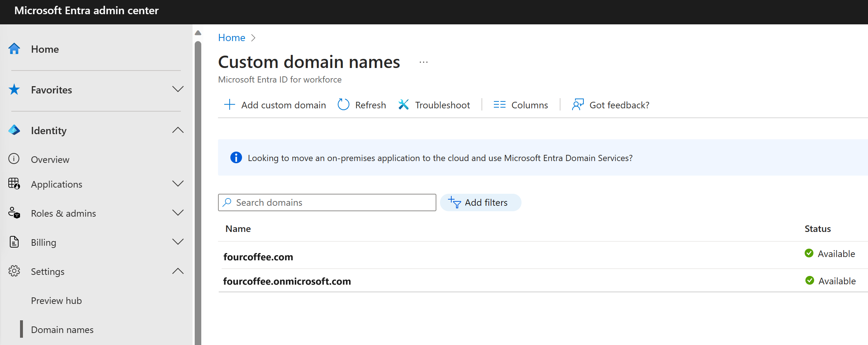Click the Settings gear icon
Screen dimensions: 868x345
click(14, 271)
